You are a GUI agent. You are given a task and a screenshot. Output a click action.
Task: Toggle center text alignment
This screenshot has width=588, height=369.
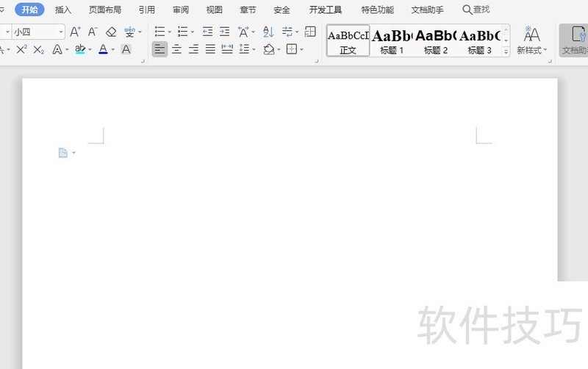176,49
